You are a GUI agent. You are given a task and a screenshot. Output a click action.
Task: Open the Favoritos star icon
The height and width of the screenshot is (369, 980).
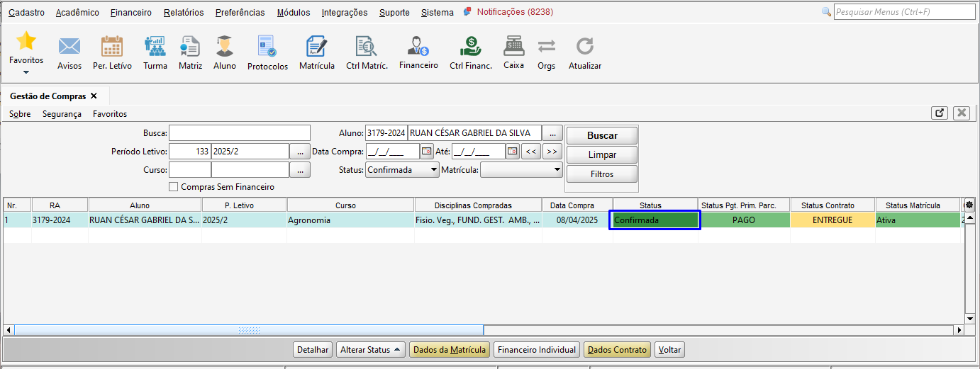[26, 42]
